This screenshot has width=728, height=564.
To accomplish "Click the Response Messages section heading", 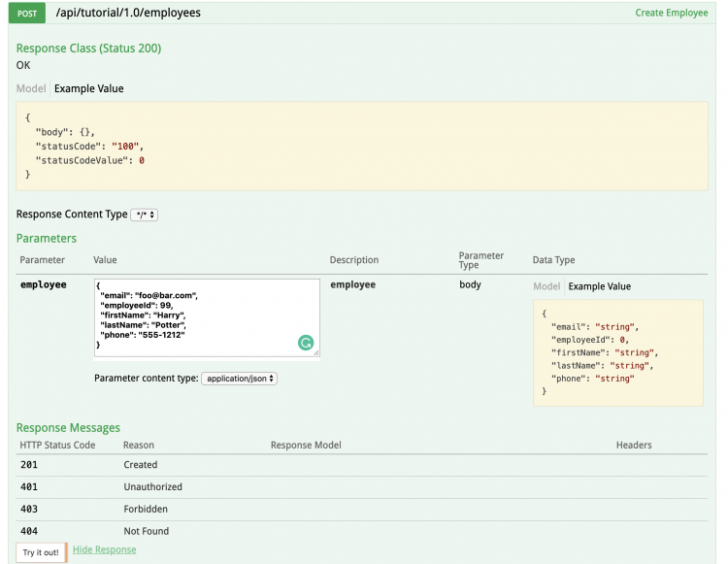I will (68, 427).
